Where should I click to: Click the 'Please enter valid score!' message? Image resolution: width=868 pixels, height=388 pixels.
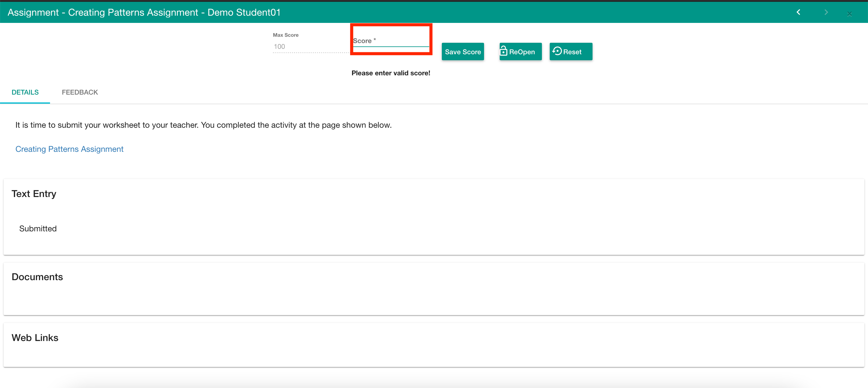pyautogui.click(x=391, y=73)
